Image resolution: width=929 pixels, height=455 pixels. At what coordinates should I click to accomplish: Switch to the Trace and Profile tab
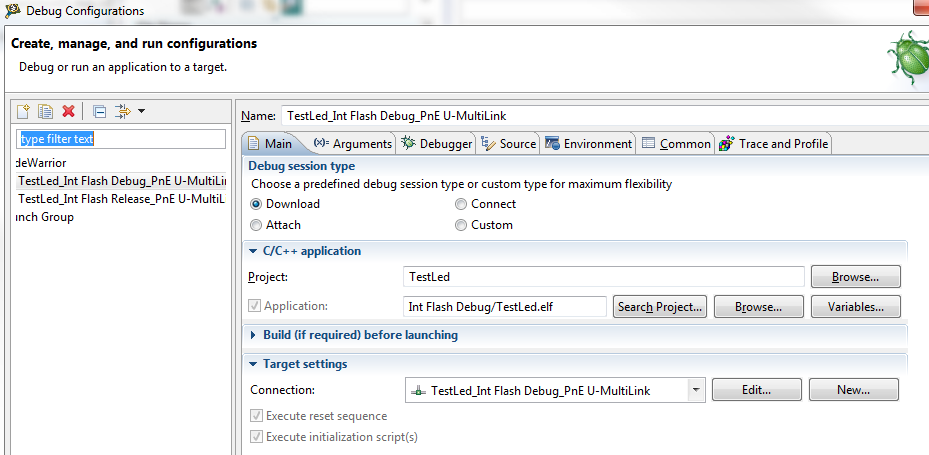click(x=774, y=144)
